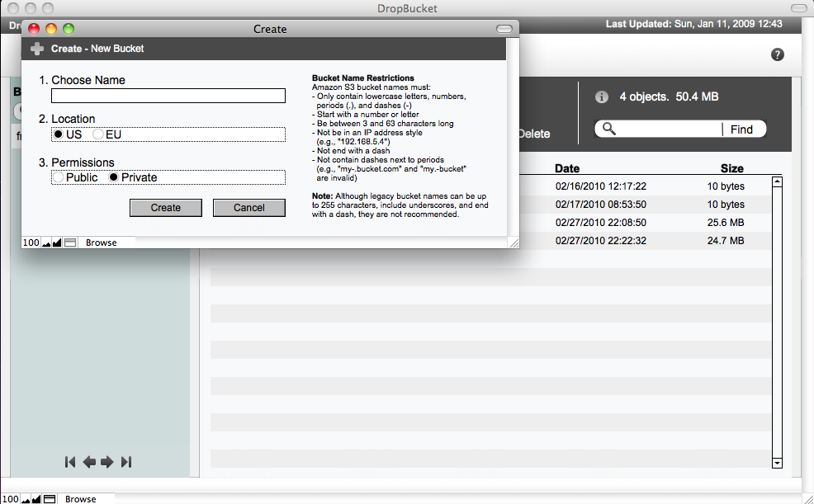Click the info icon next to 4 objects
Image resolution: width=814 pixels, height=504 pixels.
coord(601,97)
